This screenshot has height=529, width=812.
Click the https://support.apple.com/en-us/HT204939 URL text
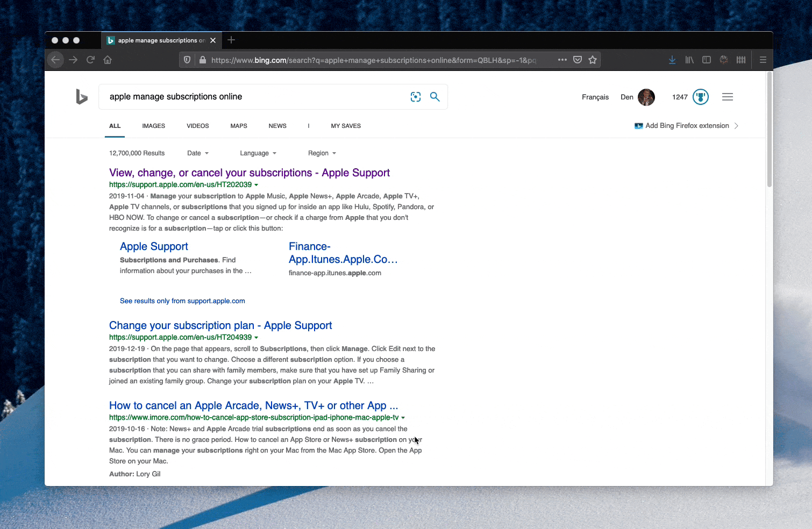click(180, 338)
